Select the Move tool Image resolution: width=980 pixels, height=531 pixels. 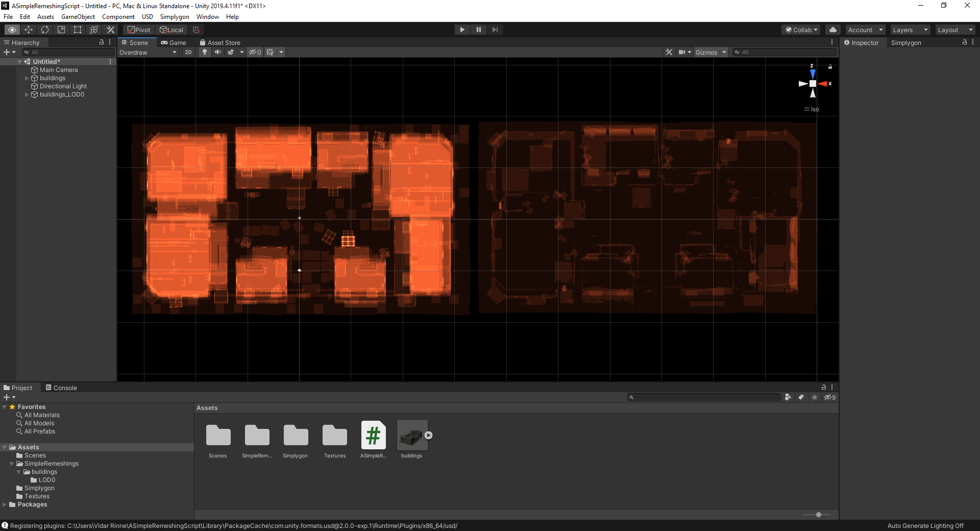click(x=29, y=30)
